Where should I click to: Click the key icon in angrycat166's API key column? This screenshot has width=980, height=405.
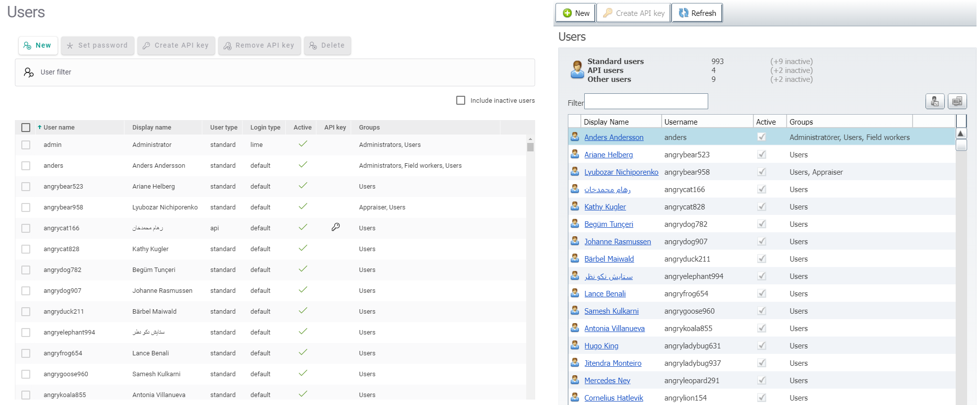click(x=336, y=227)
